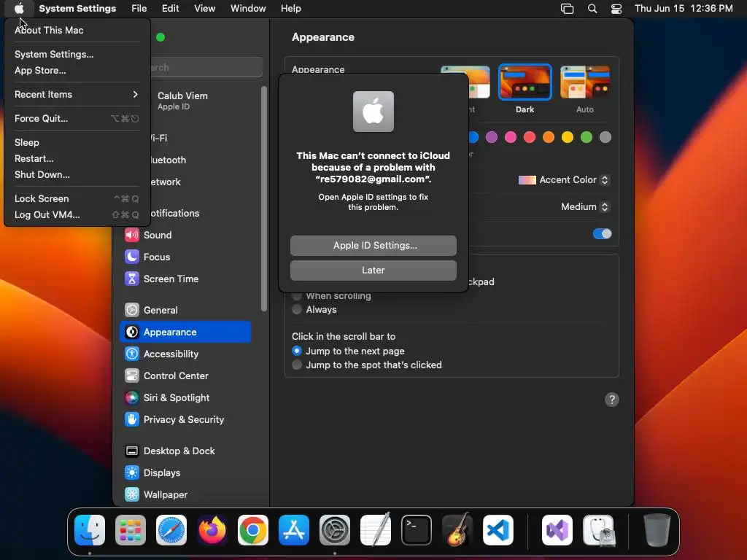The width and height of the screenshot is (747, 560).
Task: Open the Screen Time hourglass icon
Action: coord(132,279)
